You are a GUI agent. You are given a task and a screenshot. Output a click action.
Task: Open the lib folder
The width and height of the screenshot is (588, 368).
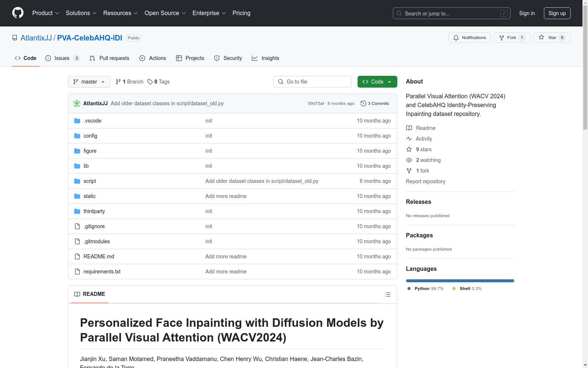pyautogui.click(x=86, y=166)
